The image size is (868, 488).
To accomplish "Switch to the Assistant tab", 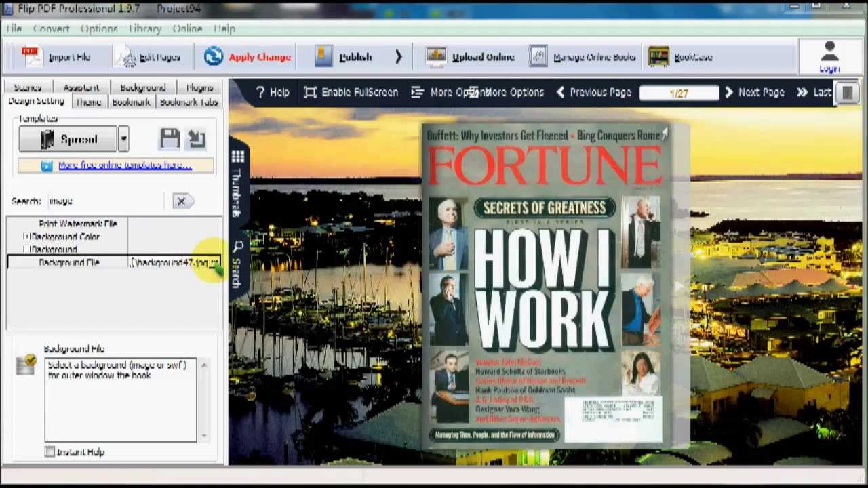I will (81, 87).
